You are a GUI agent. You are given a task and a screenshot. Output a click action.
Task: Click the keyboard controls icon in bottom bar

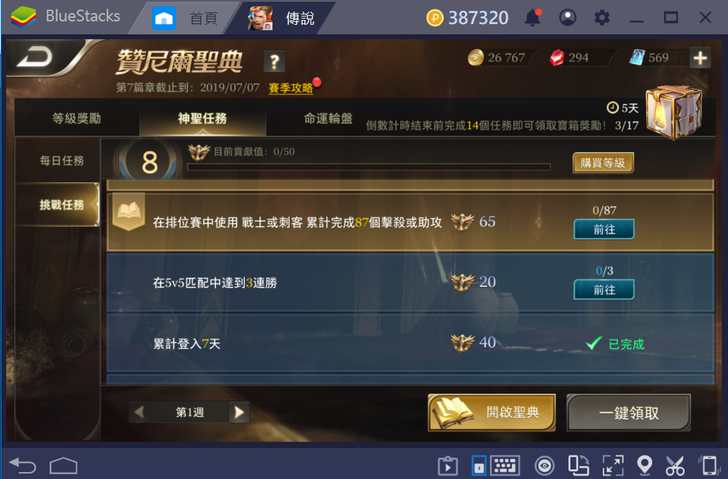[x=505, y=465]
